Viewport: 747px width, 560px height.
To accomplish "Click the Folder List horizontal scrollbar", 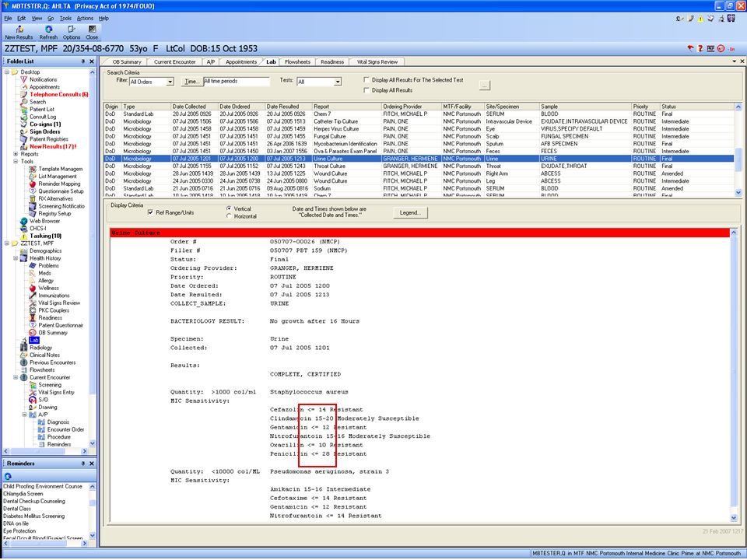I will click(45, 451).
